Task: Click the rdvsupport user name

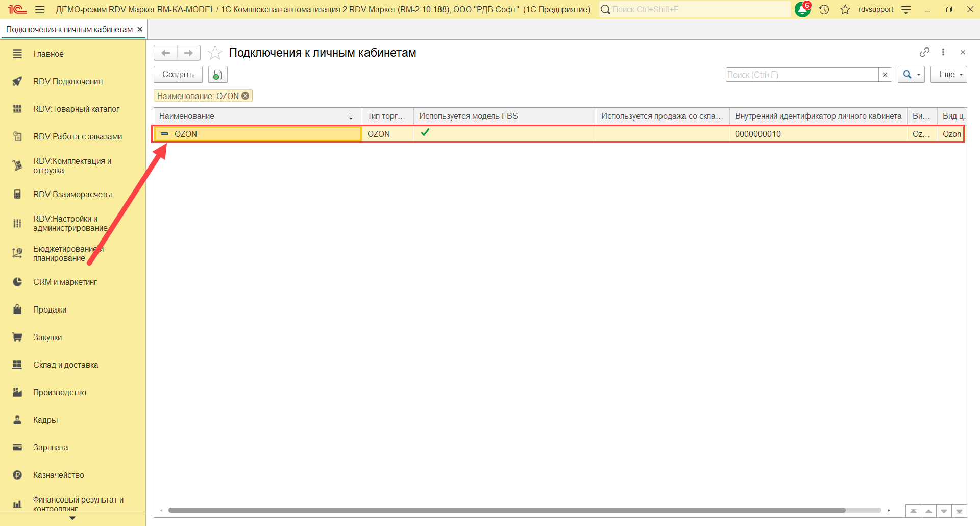Action: (x=876, y=9)
